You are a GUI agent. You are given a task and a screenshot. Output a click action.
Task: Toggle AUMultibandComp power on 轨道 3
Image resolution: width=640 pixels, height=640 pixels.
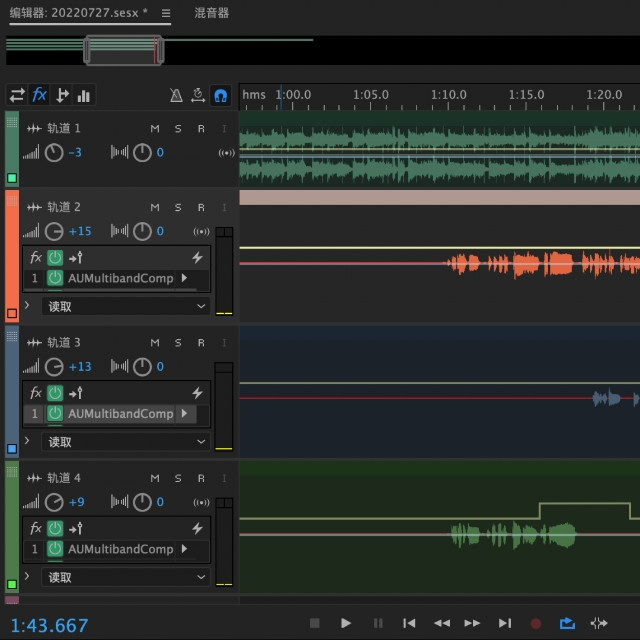click(x=55, y=414)
